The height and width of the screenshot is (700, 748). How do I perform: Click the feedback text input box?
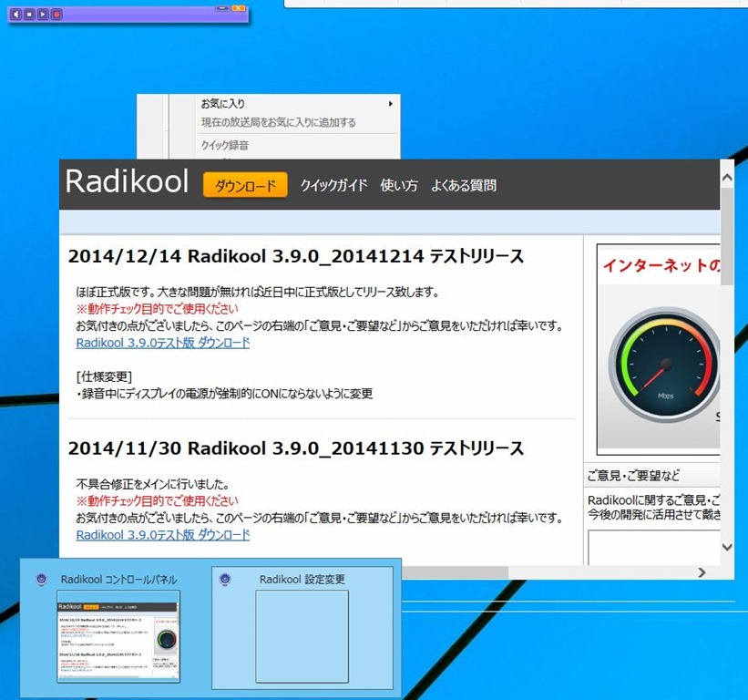[x=654, y=547]
